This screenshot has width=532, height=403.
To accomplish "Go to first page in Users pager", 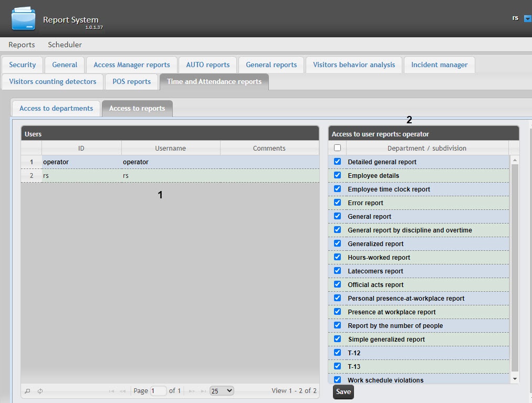I will click(111, 391).
